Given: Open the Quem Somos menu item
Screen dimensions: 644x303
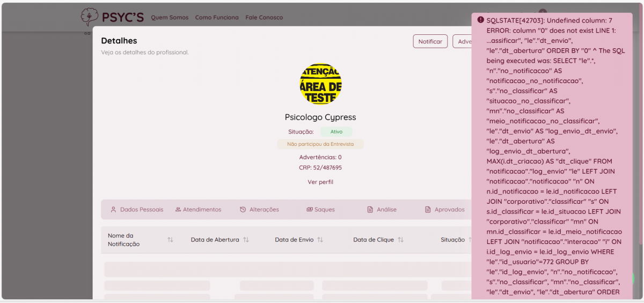Looking at the screenshot, I should (x=170, y=18).
